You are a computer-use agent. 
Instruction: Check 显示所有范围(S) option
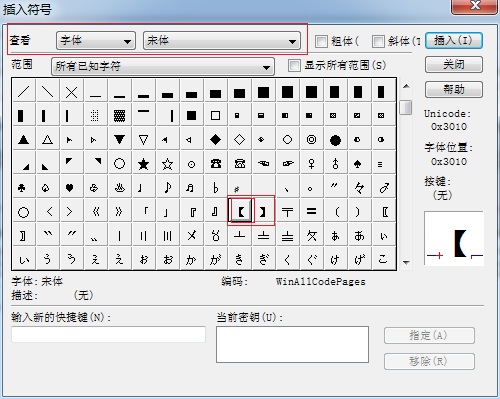tap(294, 65)
